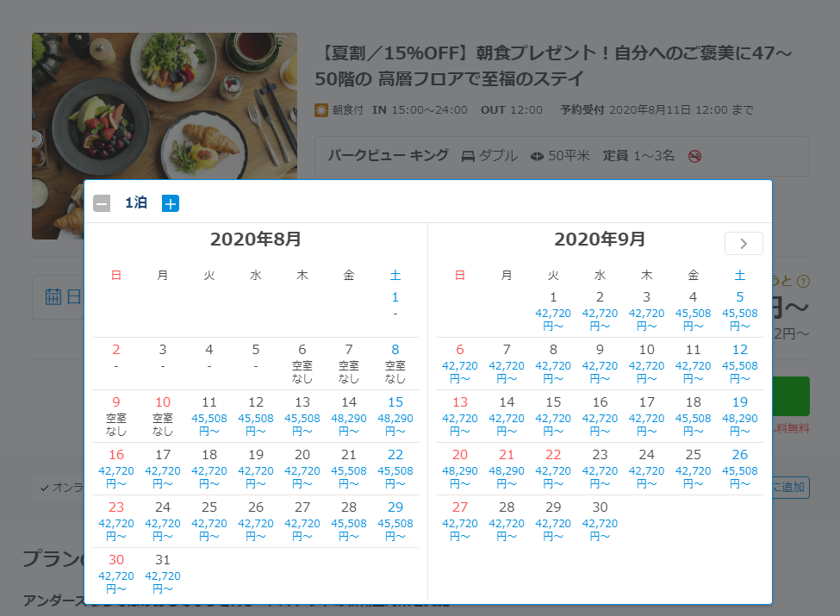The height and width of the screenshot is (616, 840).
Task: Pick September 11 date
Action: [694, 364]
